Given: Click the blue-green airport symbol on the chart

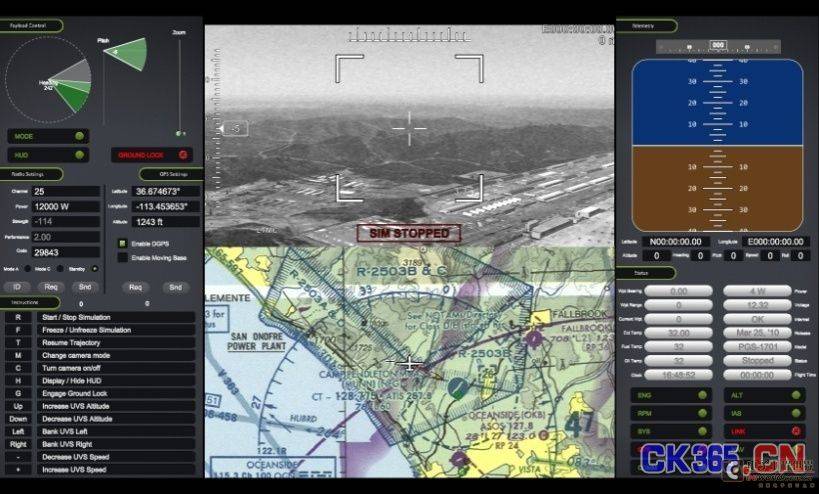Looking at the screenshot, I should (x=458, y=388).
